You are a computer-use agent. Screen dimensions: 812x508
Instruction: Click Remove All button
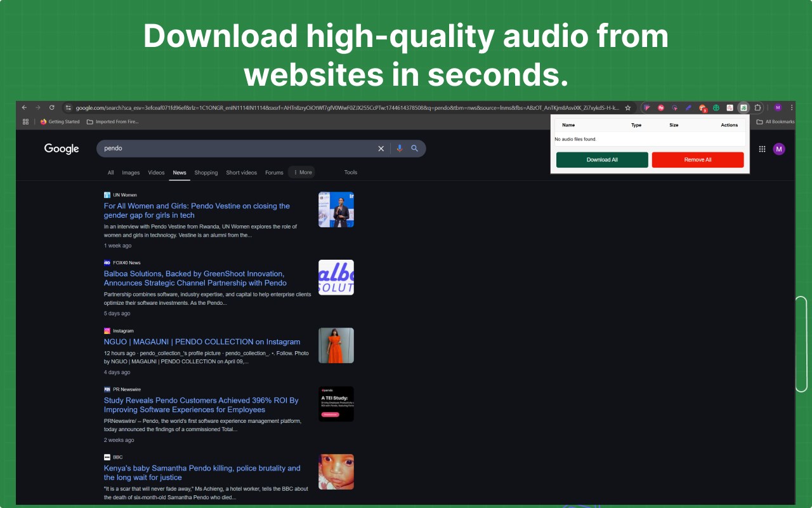[698, 160]
